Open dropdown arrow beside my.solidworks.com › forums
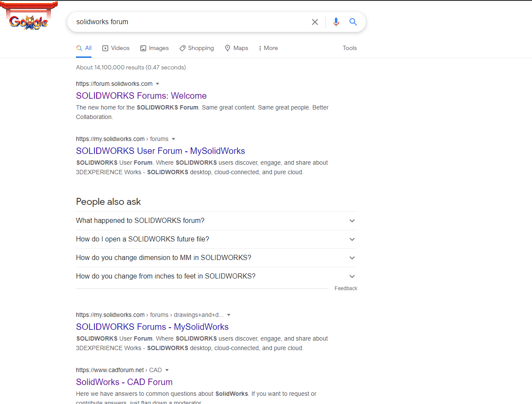This screenshot has height=404, width=532. [173, 139]
